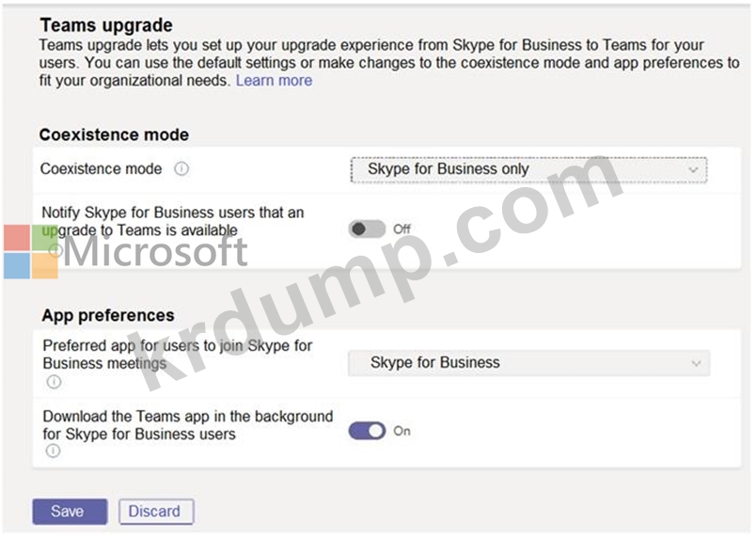This screenshot has width=756, height=538.
Task: Open the Learn more link
Action: pyautogui.click(x=274, y=81)
